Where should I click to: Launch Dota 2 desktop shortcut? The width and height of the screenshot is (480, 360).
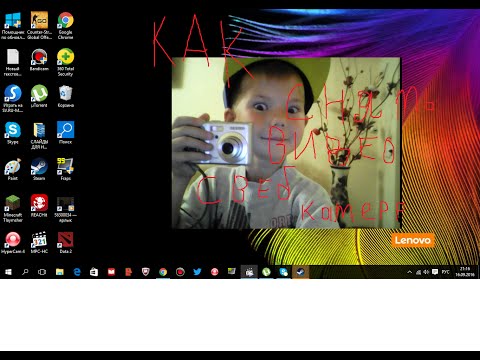(x=66, y=242)
